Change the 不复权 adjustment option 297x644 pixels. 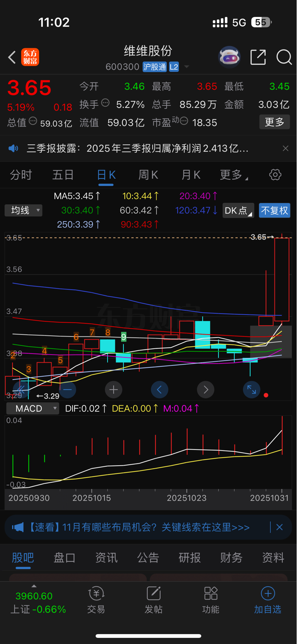[275, 210]
